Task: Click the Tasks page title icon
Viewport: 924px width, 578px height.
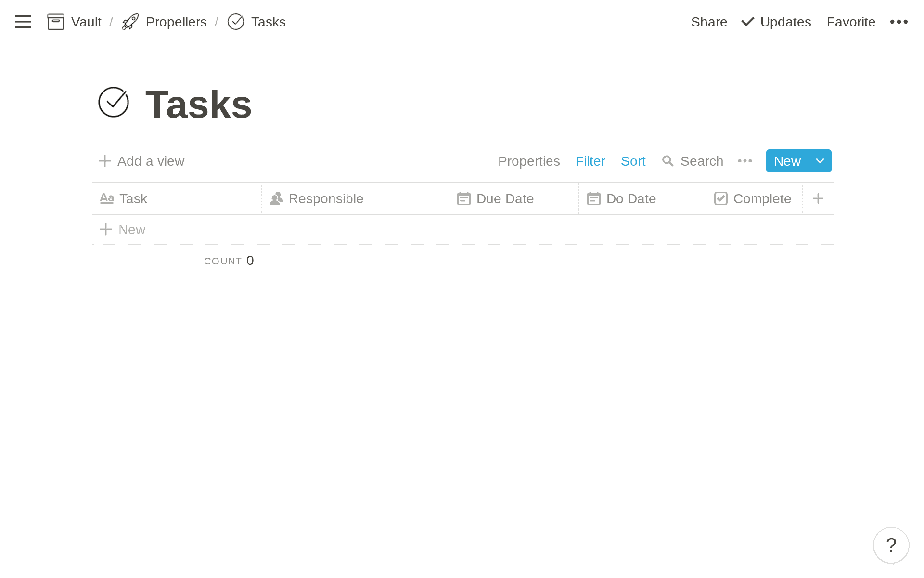Action: (114, 102)
